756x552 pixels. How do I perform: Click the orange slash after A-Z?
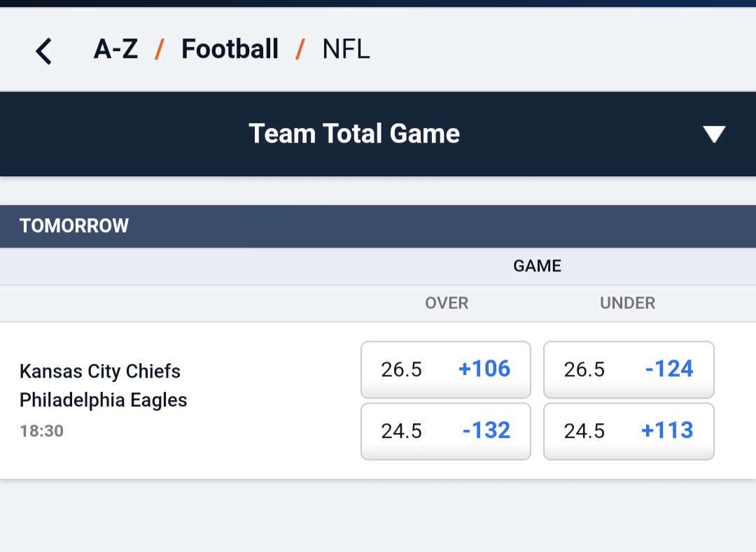(x=160, y=49)
